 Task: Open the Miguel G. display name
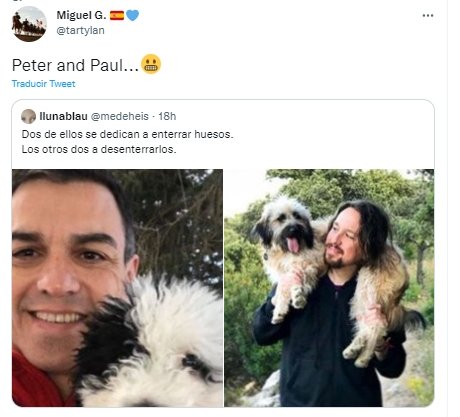81,15
